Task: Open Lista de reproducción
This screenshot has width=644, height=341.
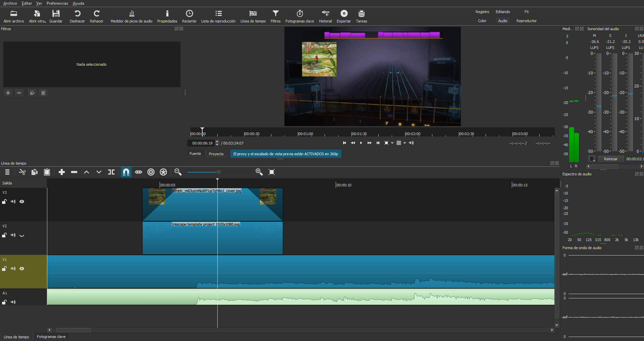Action: click(x=218, y=16)
